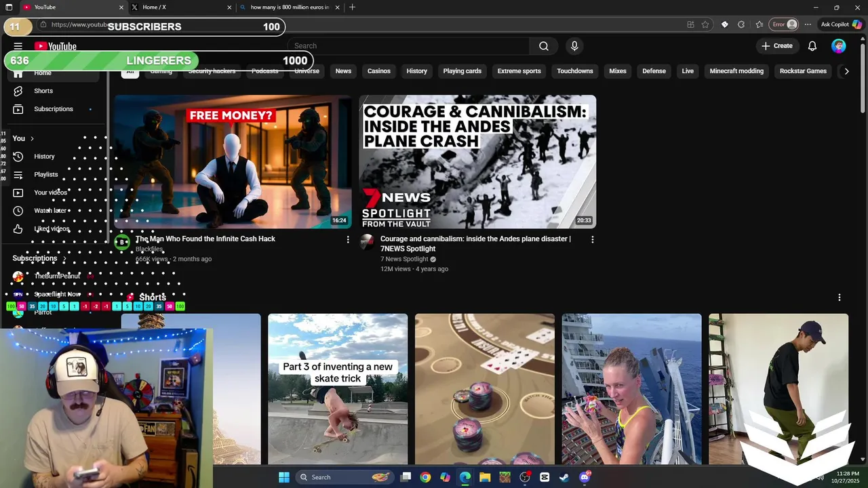The image size is (868, 488).
Task: Open more options for Andes plane disaster video
Action: coord(592,239)
